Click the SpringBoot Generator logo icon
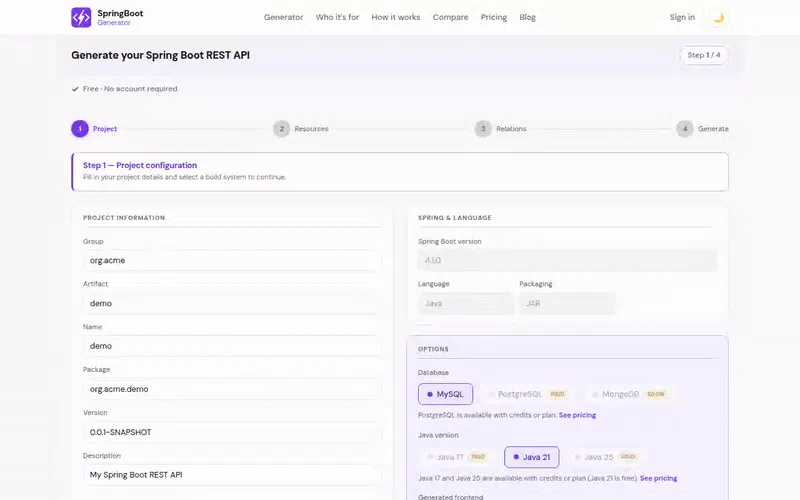 pyautogui.click(x=81, y=17)
